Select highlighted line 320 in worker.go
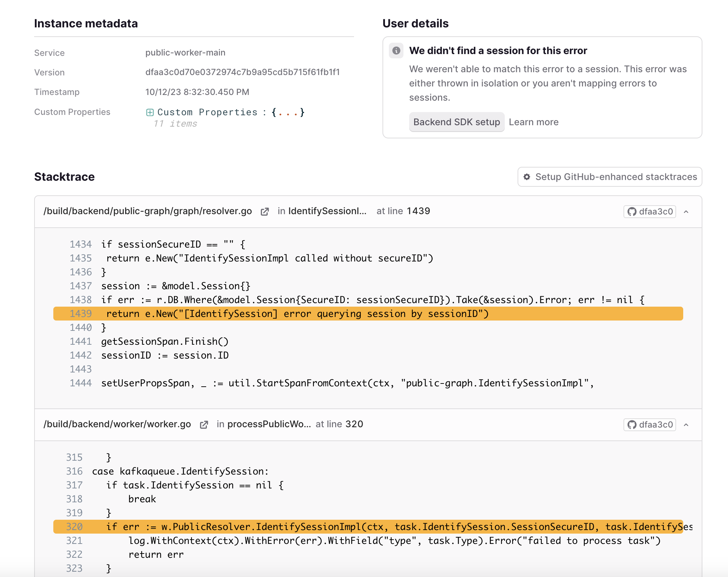 [x=368, y=527]
